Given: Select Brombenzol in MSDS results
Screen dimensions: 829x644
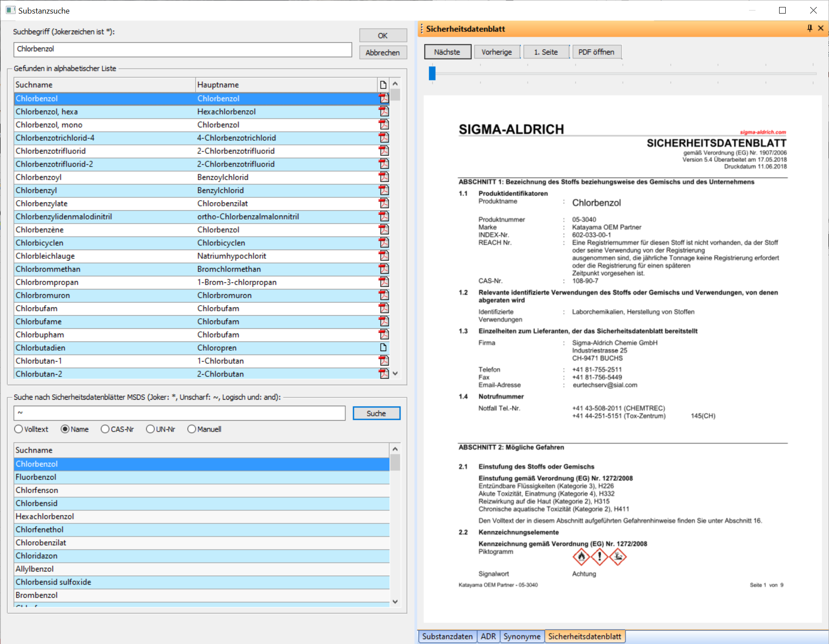Looking at the screenshot, I should (x=202, y=595).
